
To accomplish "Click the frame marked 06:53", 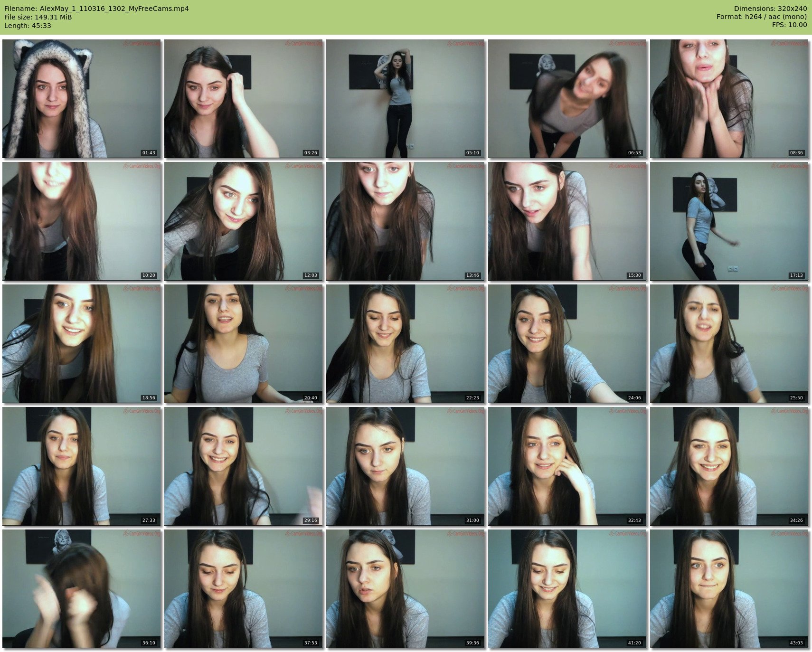I will coord(567,98).
